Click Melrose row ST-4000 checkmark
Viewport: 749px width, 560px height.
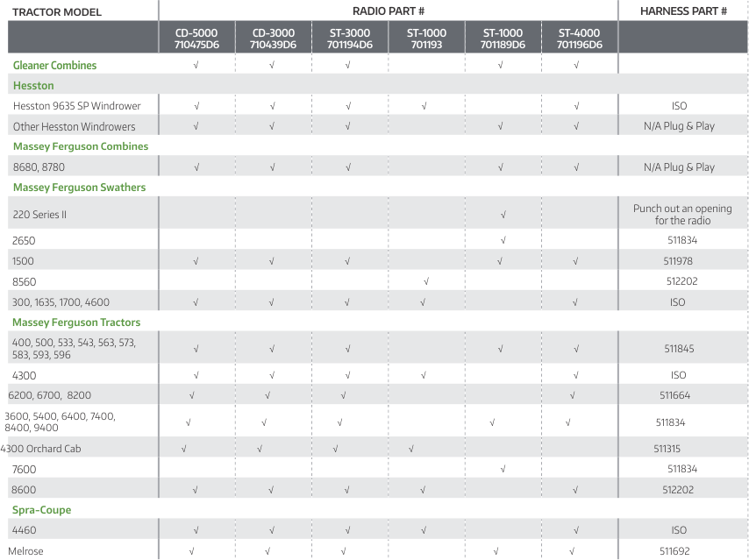point(572,551)
